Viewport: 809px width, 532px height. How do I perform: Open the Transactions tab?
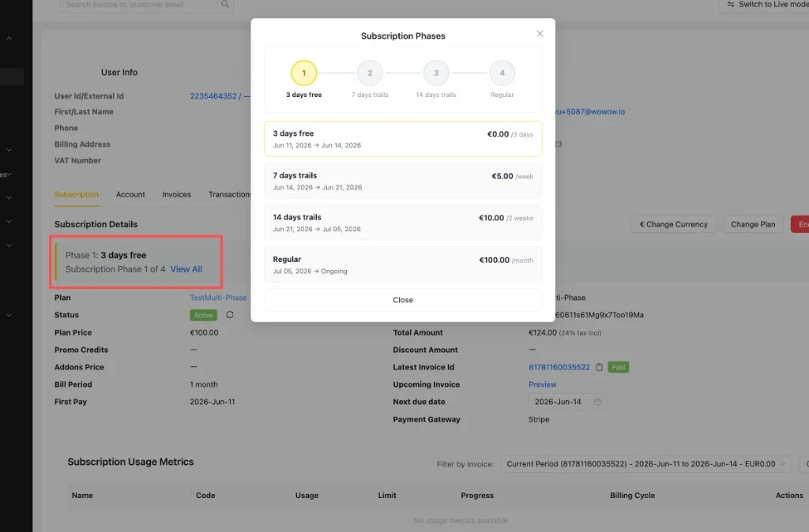[x=230, y=194]
